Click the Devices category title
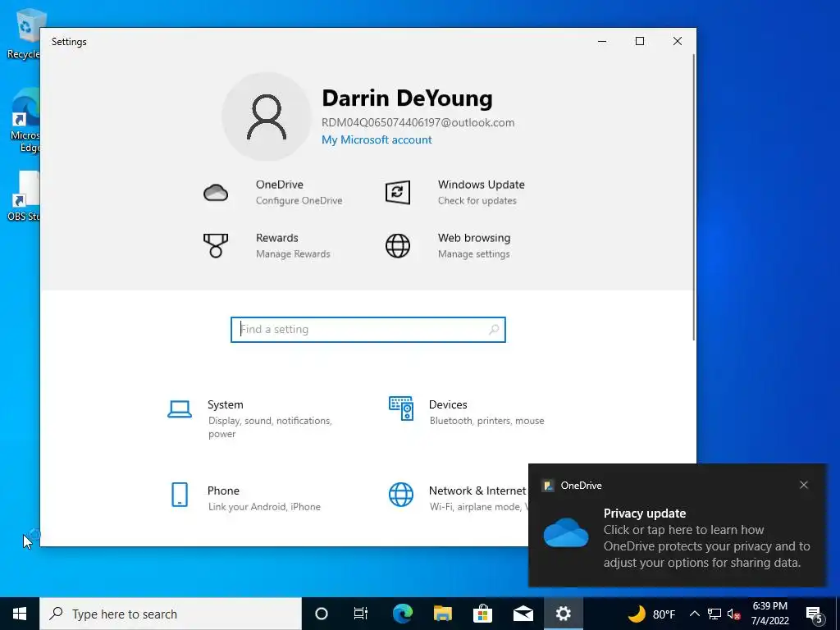This screenshot has height=630, width=840. coord(448,404)
